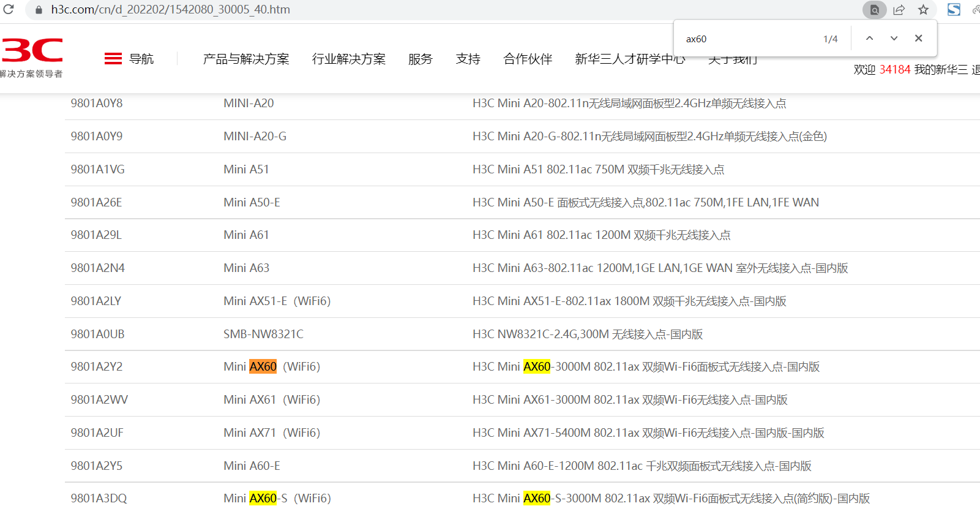This screenshot has height=525, width=980.
Task: Click the AX60-3000M 面板式 description text
Action: pos(646,367)
